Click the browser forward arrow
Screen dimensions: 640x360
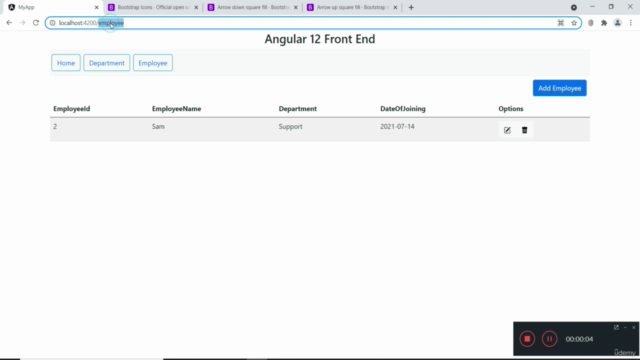coord(22,23)
